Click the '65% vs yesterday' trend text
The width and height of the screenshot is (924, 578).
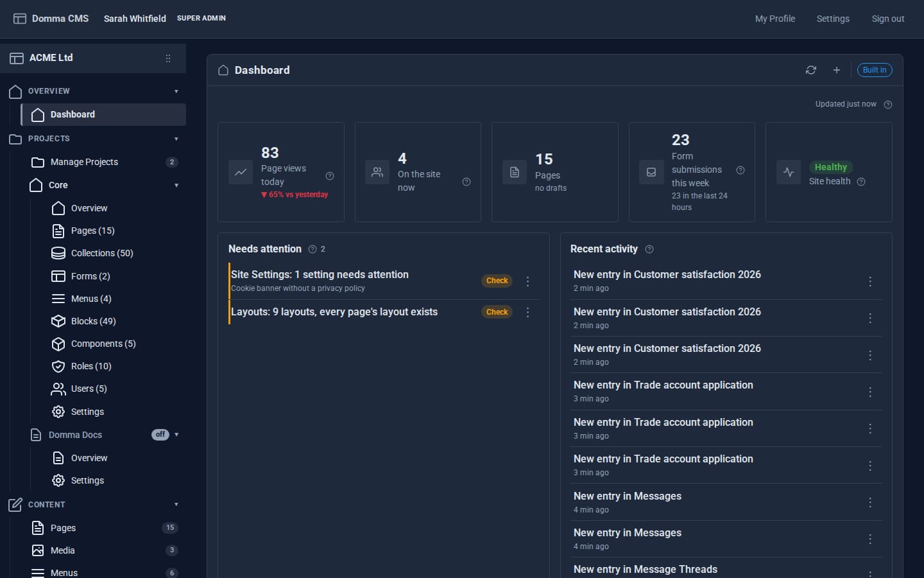tap(295, 195)
